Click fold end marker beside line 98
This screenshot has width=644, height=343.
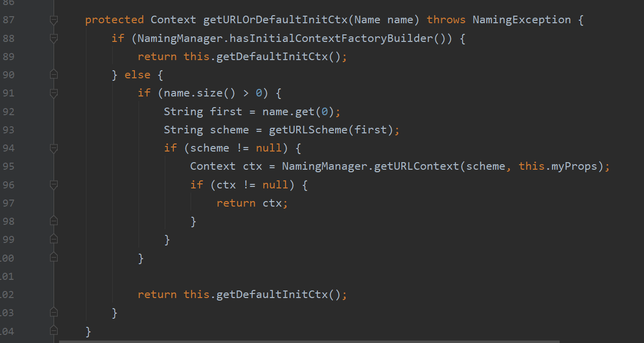click(x=54, y=221)
